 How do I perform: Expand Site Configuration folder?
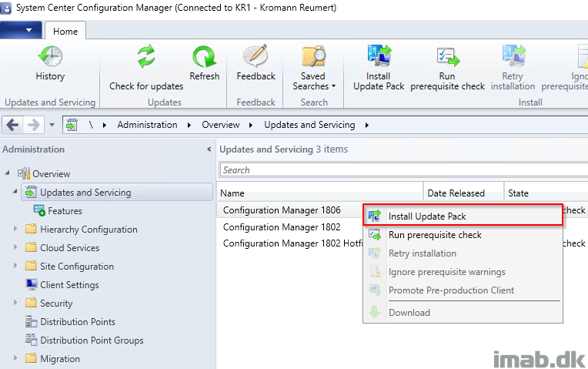[15, 265]
